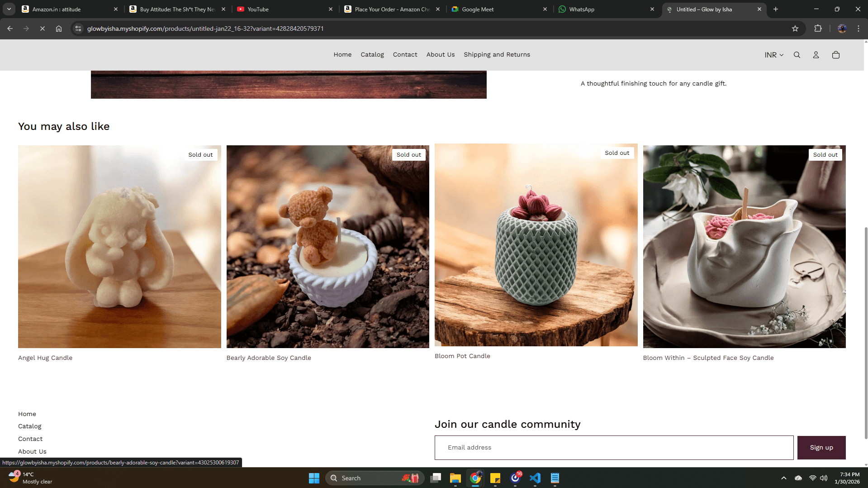The height and width of the screenshot is (488, 868).
Task: Open Visual Studio Code from the taskbar
Action: (535, 478)
